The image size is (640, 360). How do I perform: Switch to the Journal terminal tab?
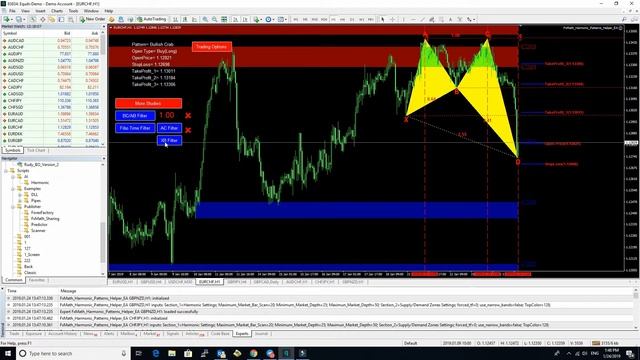click(x=261, y=334)
